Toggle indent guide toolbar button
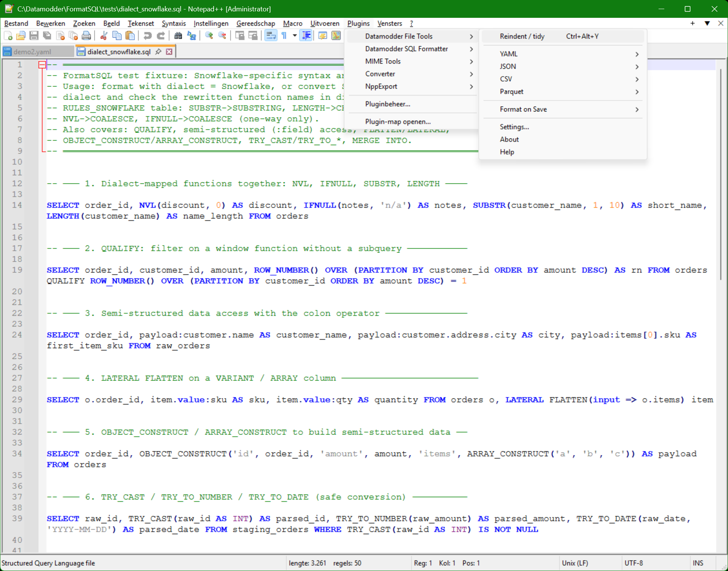 point(306,36)
